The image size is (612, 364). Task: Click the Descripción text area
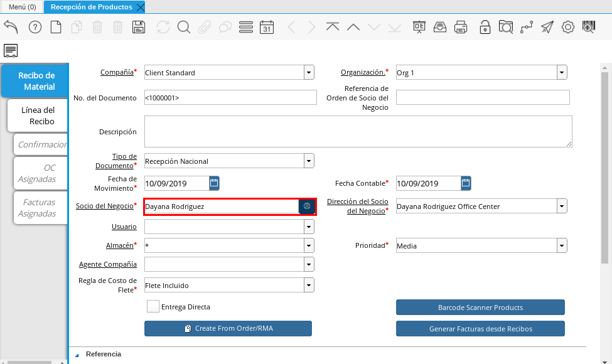point(358,132)
